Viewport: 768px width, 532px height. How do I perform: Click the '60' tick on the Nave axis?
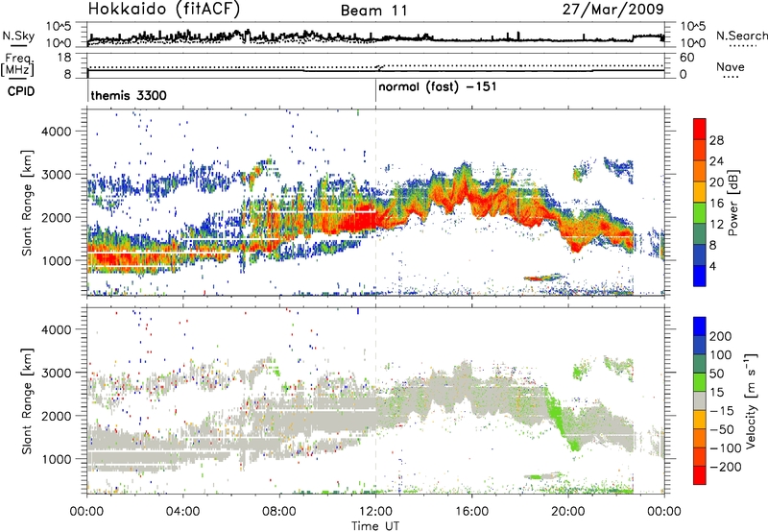click(686, 58)
